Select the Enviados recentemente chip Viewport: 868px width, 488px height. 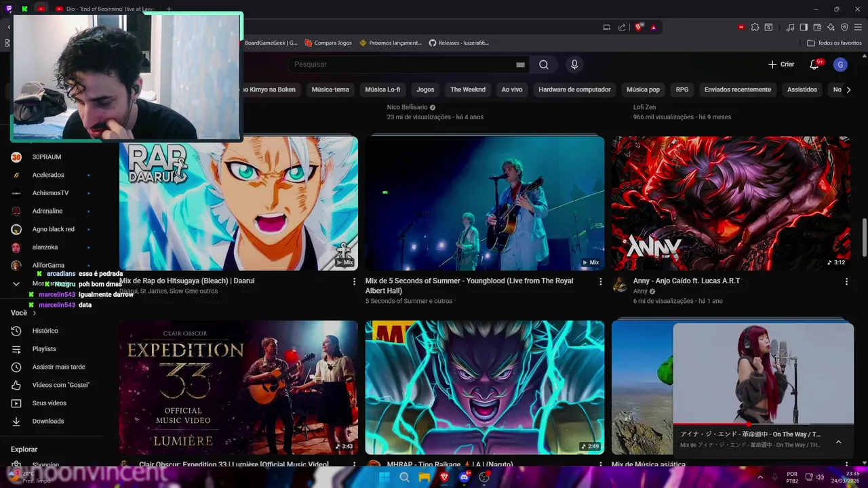738,89
